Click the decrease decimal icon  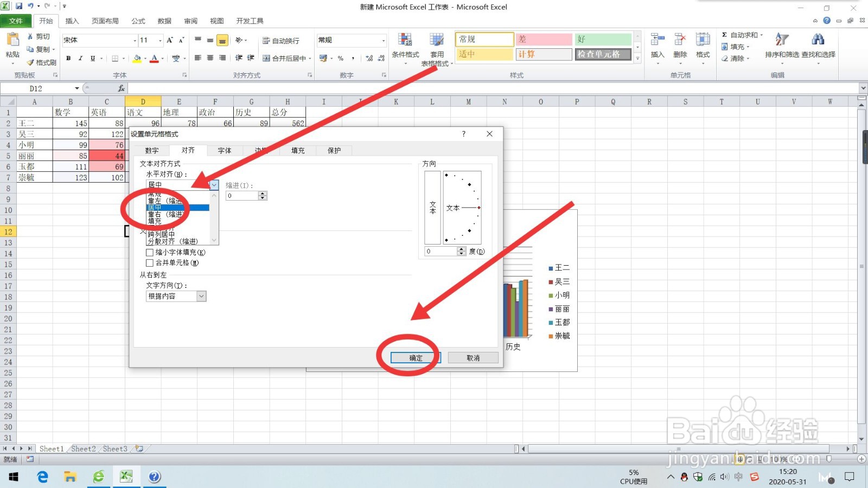coord(381,58)
